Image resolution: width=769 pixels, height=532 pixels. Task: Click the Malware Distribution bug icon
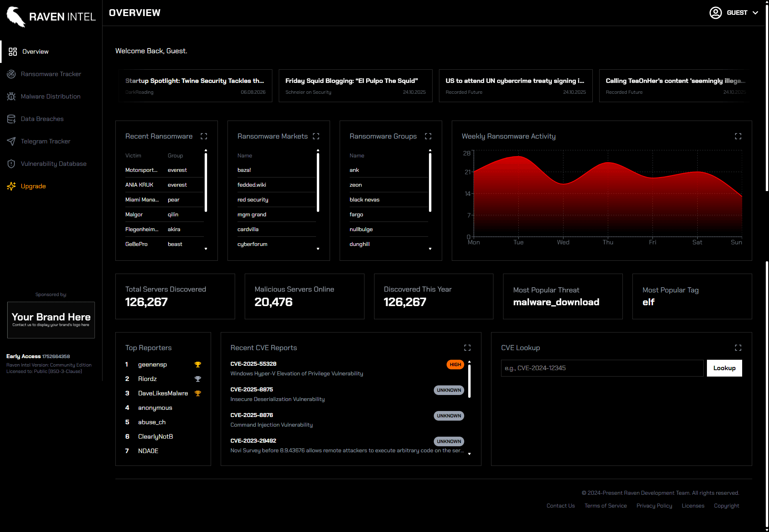click(x=11, y=97)
